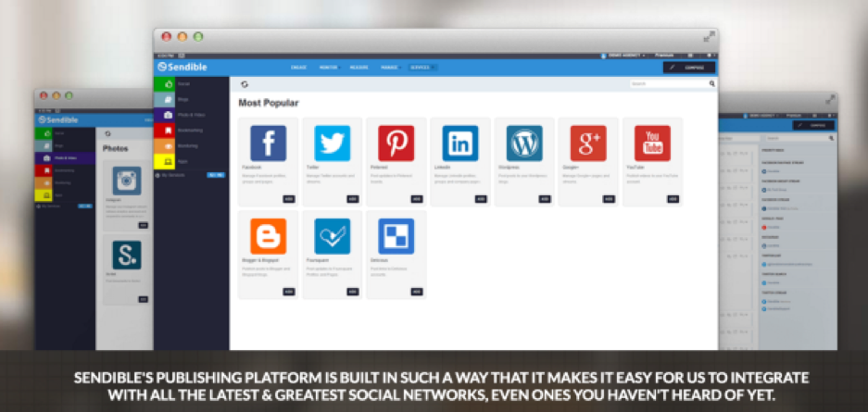The width and height of the screenshot is (868, 412).
Task: Click the Scribd logo in the left window
Action: click(127, 255)
